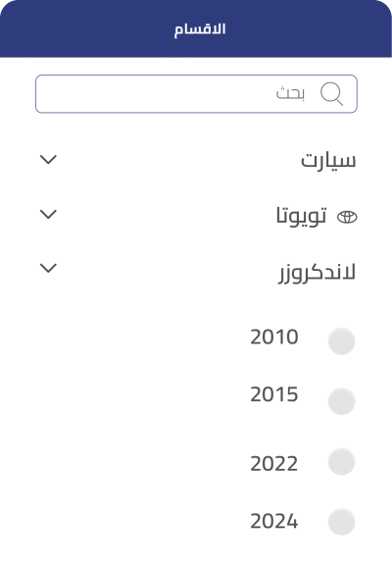Click the Toyota logo icon
This screenshot has width=392, height=571.
pos(347,217)
